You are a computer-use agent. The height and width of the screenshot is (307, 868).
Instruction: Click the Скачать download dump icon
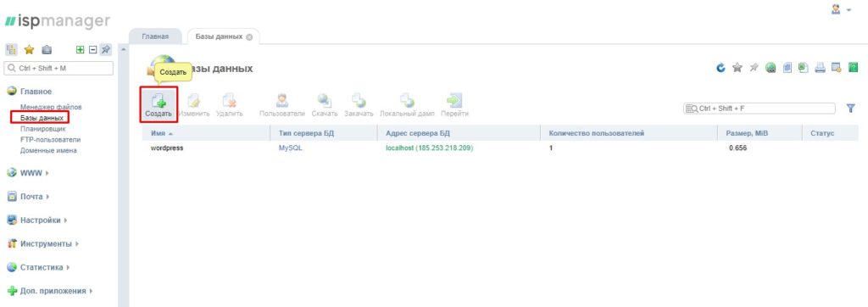pyautogui.click(x=325, y=104)
